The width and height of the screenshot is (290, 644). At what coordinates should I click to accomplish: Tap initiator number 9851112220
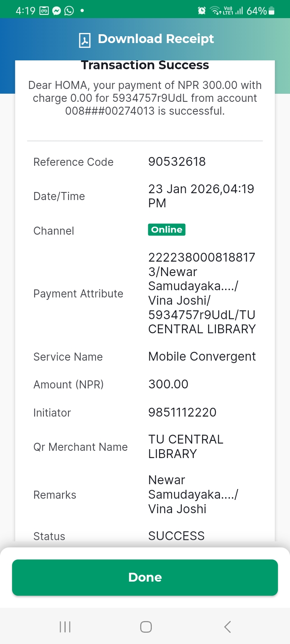coord(182,413)
